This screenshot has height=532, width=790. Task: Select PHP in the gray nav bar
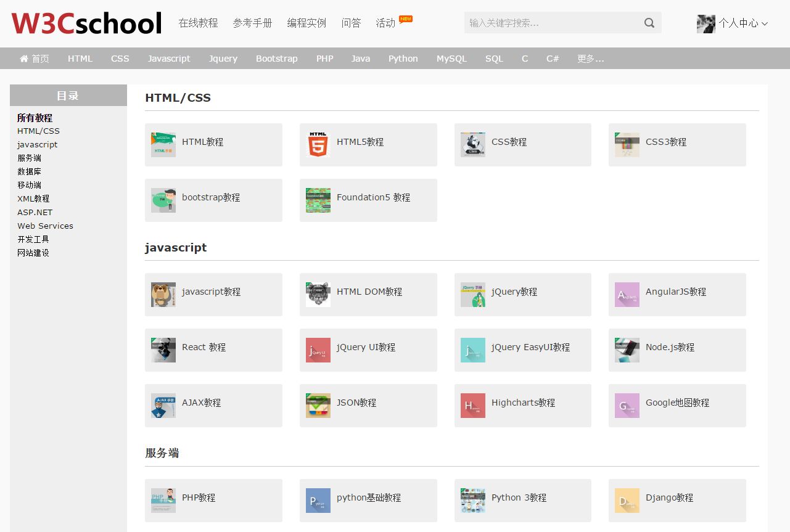coord(325,59)
